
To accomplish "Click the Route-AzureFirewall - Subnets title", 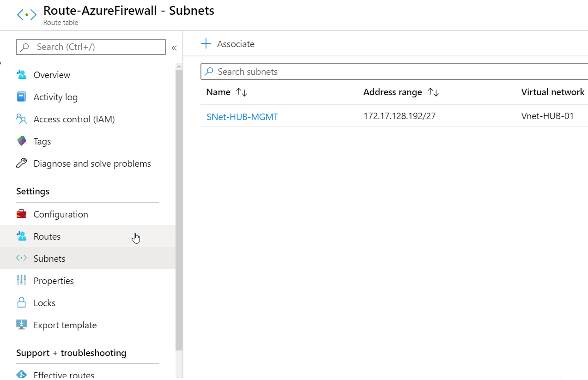I will (x=129, y=11).
